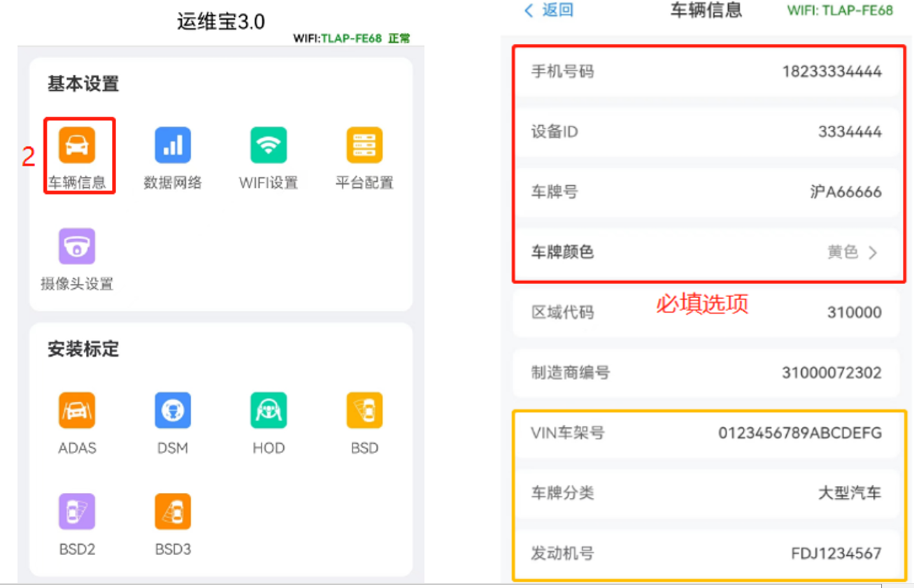Open the 平台配置 platform config icon
Image resolution: width=914 pixels, height=588 pixels.
click(x=364, y=145)
